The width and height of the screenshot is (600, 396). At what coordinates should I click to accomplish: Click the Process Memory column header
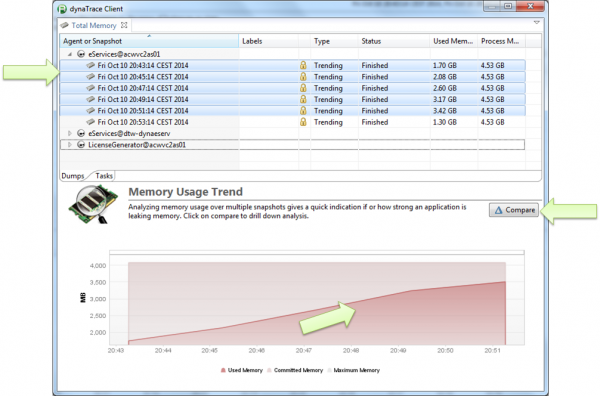tap(502, 41)
